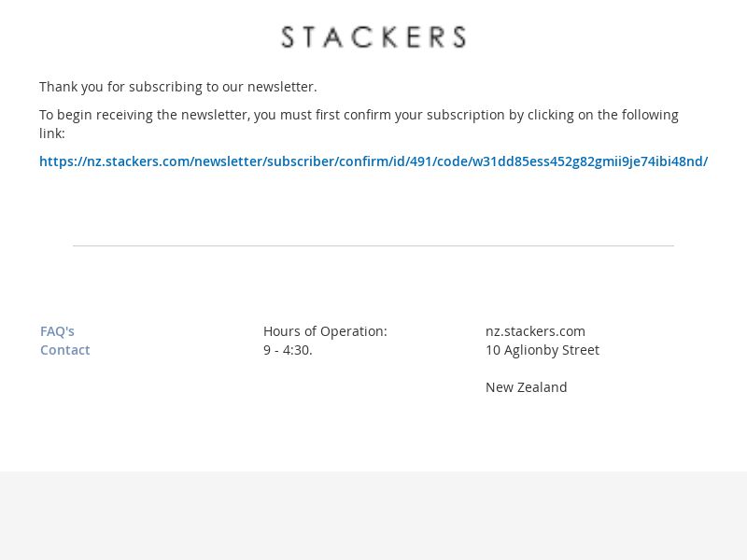The width and height of the screenshot is (747, 560).
Task: Click the gray area below the email
Action: pos(373,516)
